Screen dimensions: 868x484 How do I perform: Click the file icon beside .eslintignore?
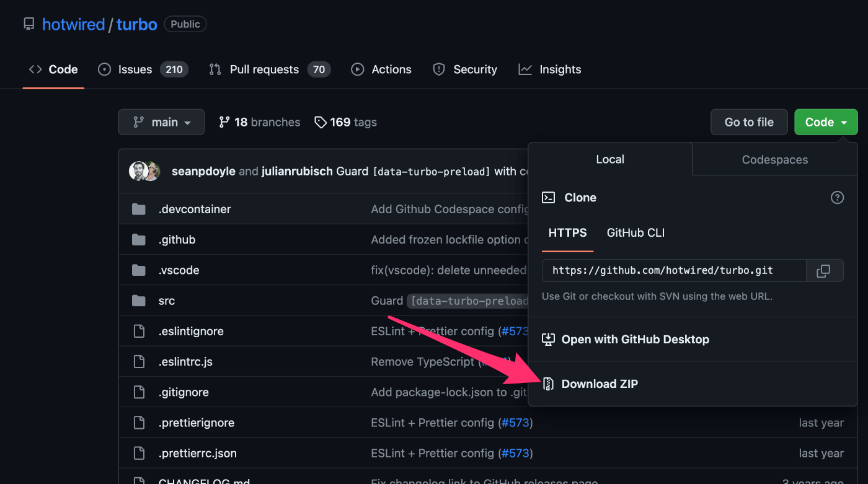point(139,331)
